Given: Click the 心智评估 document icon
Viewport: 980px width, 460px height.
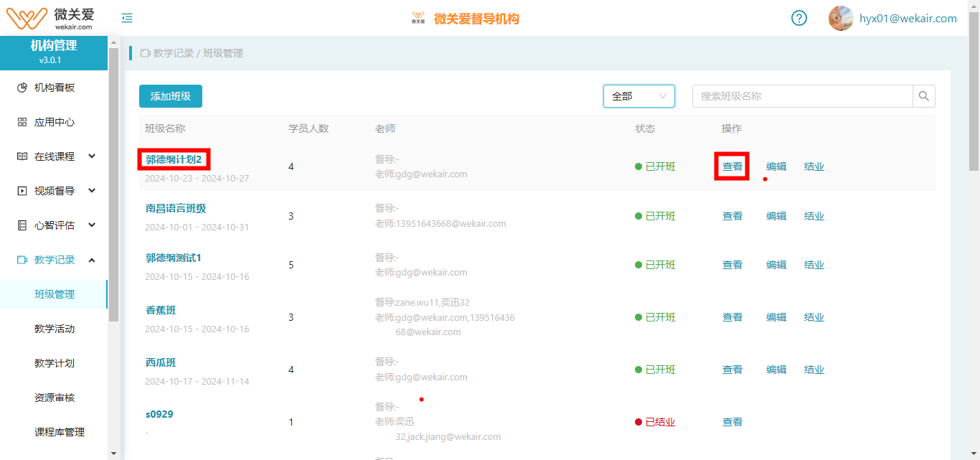Looking at the screenshot, I should tap(22, 225).
